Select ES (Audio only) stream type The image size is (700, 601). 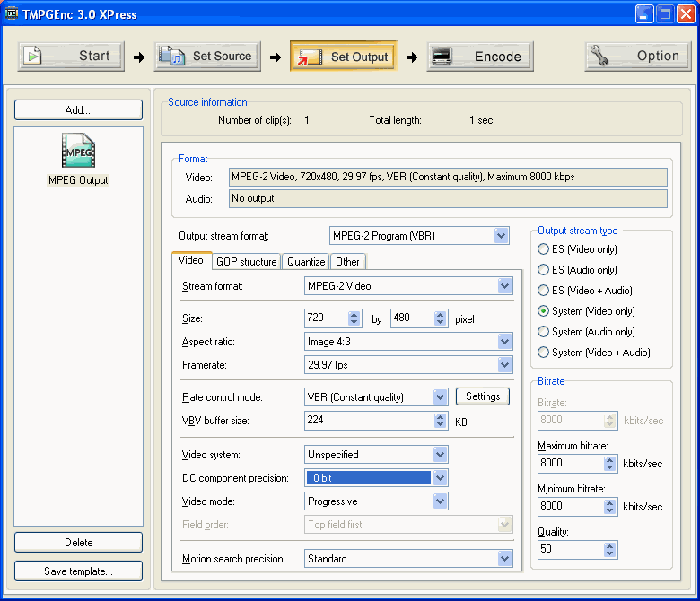[577, 269]
